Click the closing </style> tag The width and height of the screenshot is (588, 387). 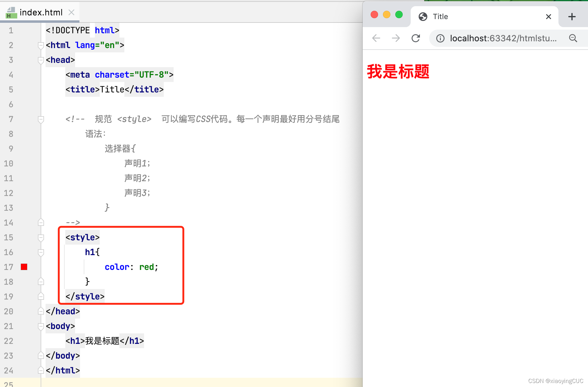coord(85,296)
